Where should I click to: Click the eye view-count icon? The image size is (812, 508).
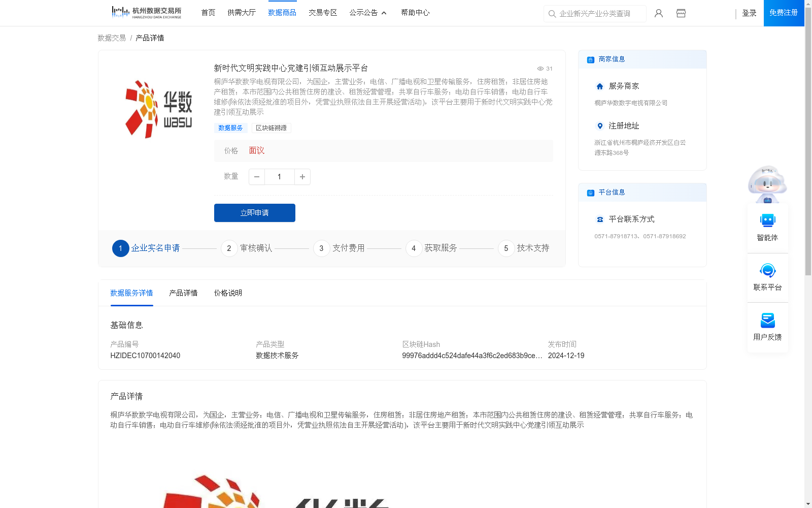coord(540,69)
